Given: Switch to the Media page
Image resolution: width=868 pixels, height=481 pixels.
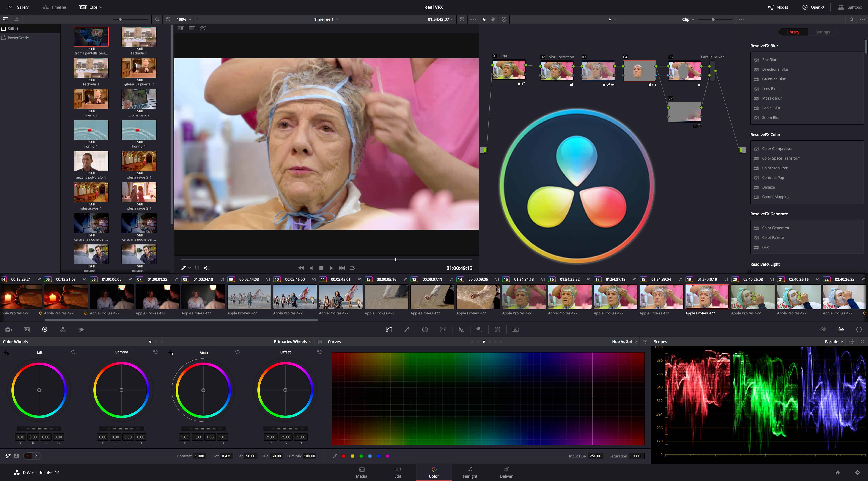Looking at the screenshot, I should (362, 473).
